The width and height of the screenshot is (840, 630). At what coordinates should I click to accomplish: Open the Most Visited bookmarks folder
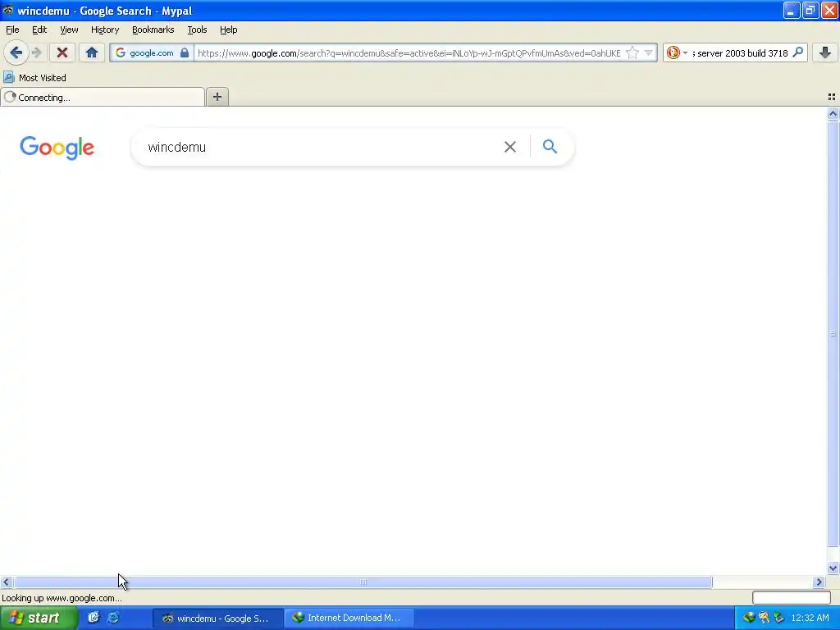(x=34, y=78)
